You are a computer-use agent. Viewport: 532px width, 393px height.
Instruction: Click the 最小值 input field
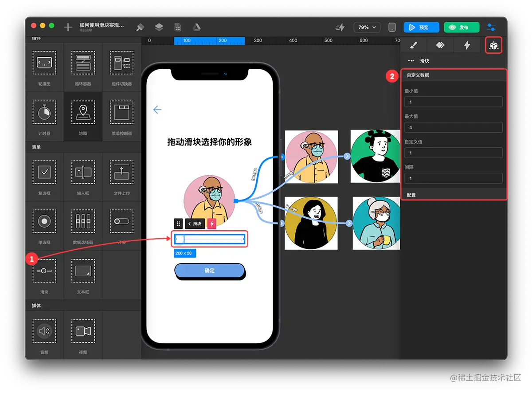pyautogui.click(x=454, y=102)
